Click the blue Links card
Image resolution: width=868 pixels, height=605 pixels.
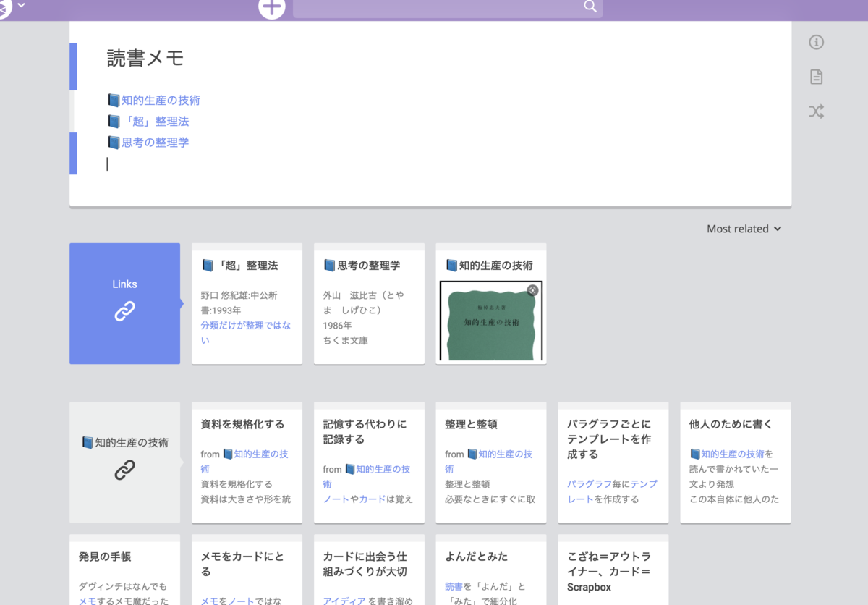[124, 303]
